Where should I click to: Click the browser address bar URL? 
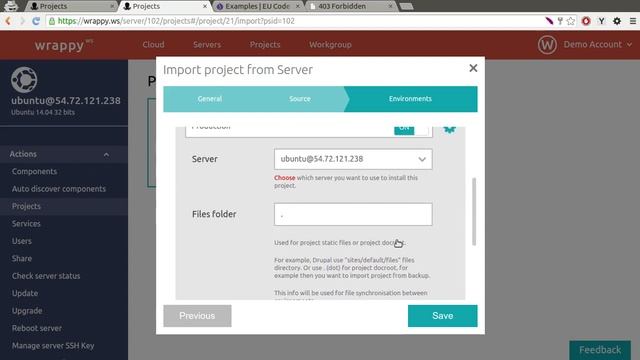pyautogui.click(x=176, y=21)
